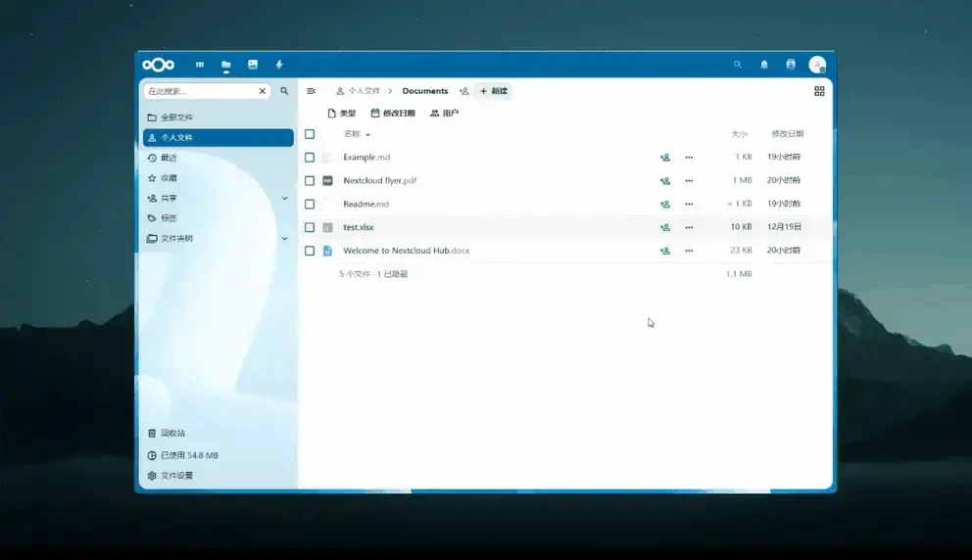
Task: Switch to grid view
Action: click(819, 91)
